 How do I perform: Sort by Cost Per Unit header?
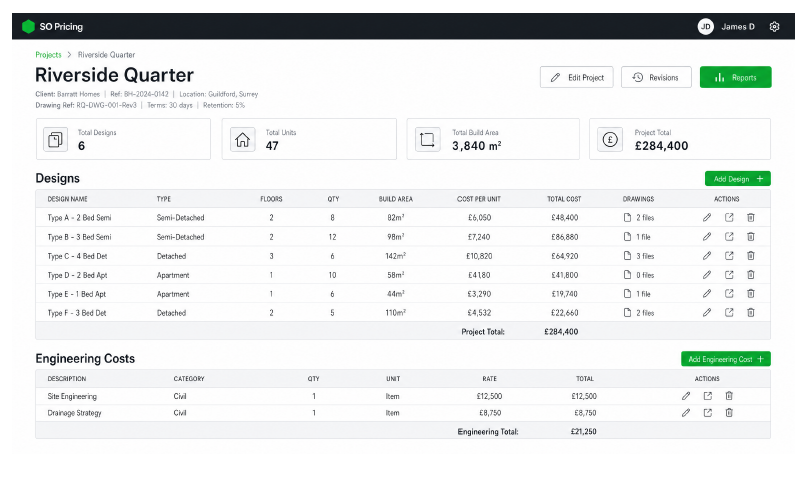pos(478,199)
